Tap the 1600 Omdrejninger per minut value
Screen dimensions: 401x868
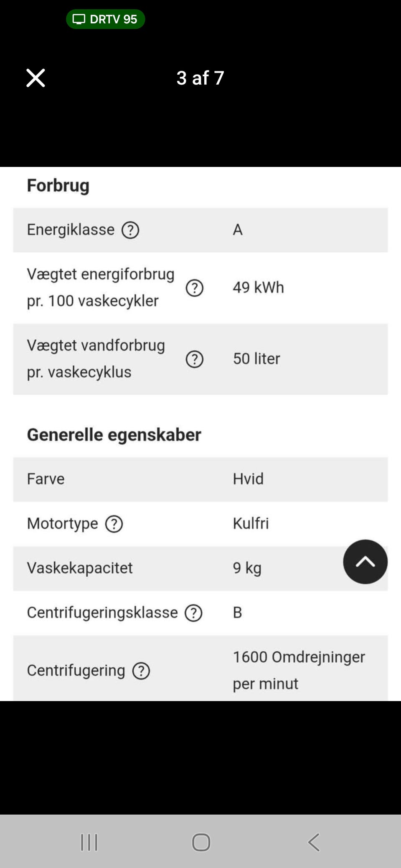click(299, 670)
